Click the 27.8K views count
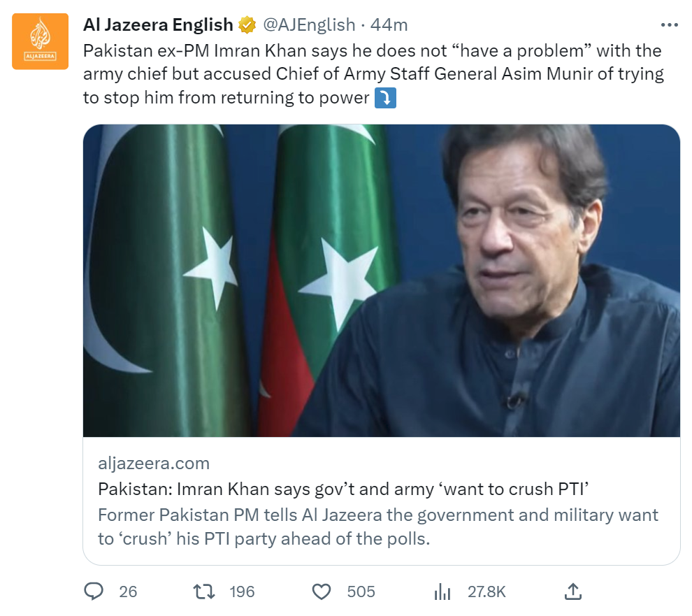The height and width of the screenshot is (616, 692). 486,592
